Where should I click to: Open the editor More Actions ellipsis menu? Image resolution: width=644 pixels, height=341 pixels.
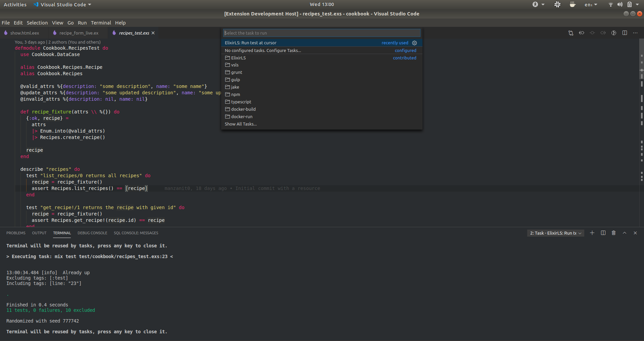pyautogui.click(x=635, y=33)
